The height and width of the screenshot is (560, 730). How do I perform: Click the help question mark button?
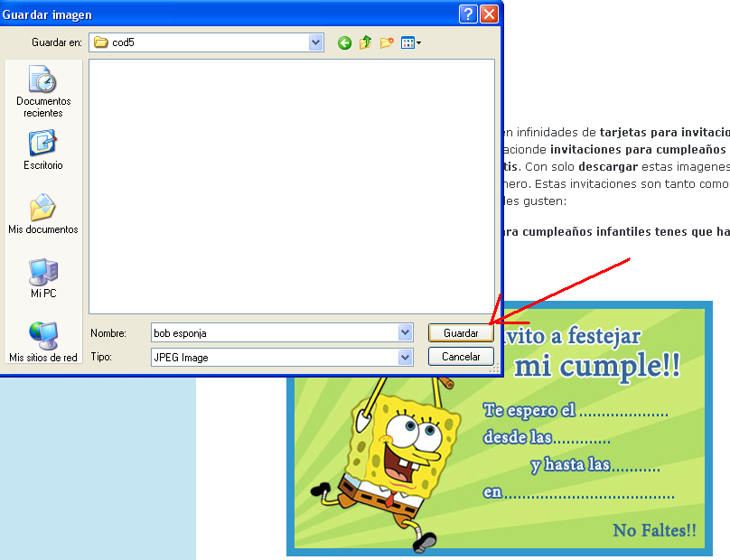point(468,14)
